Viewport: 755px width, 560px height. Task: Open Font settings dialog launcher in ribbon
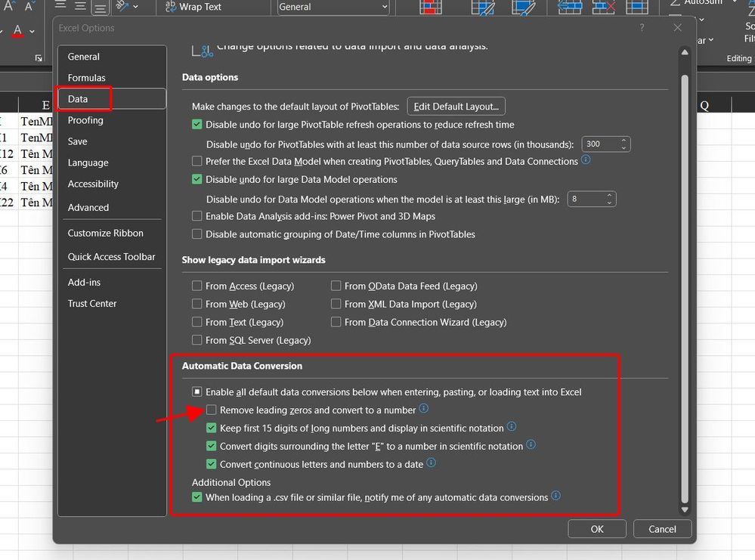(x=39, y=58)
